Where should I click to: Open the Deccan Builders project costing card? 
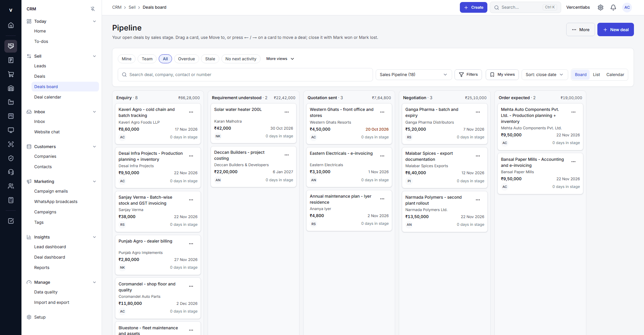pyautogui.click(x=254, y=166)
